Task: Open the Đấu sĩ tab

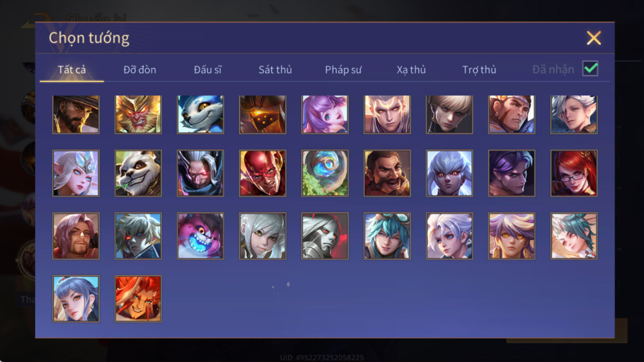Action: pos(208,70)
